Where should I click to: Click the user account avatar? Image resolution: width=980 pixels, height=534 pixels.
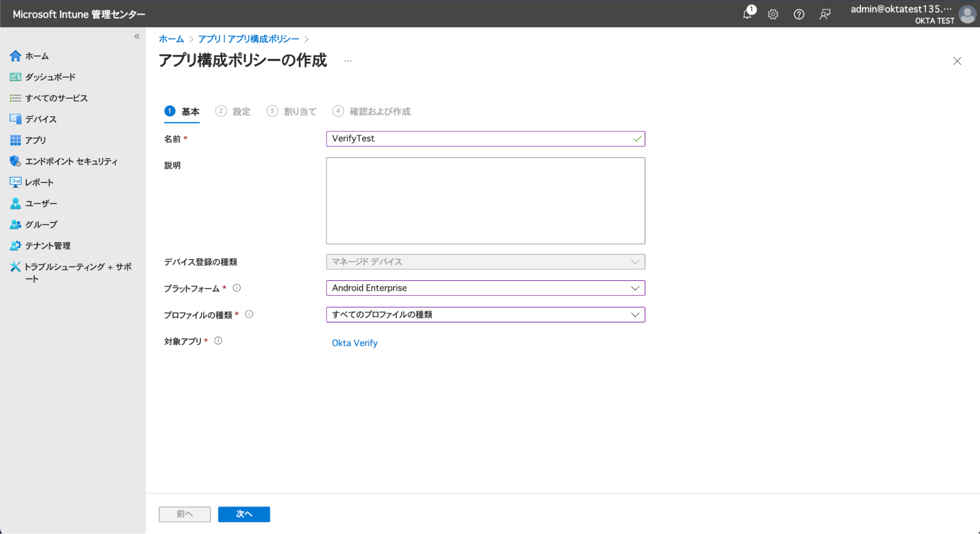click(x=967, y=14)
